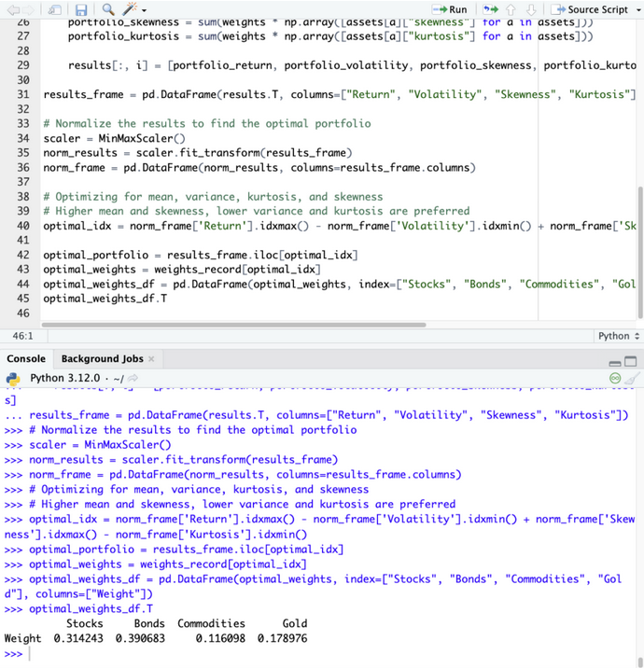Run the current line or selection

coord(450,9)
